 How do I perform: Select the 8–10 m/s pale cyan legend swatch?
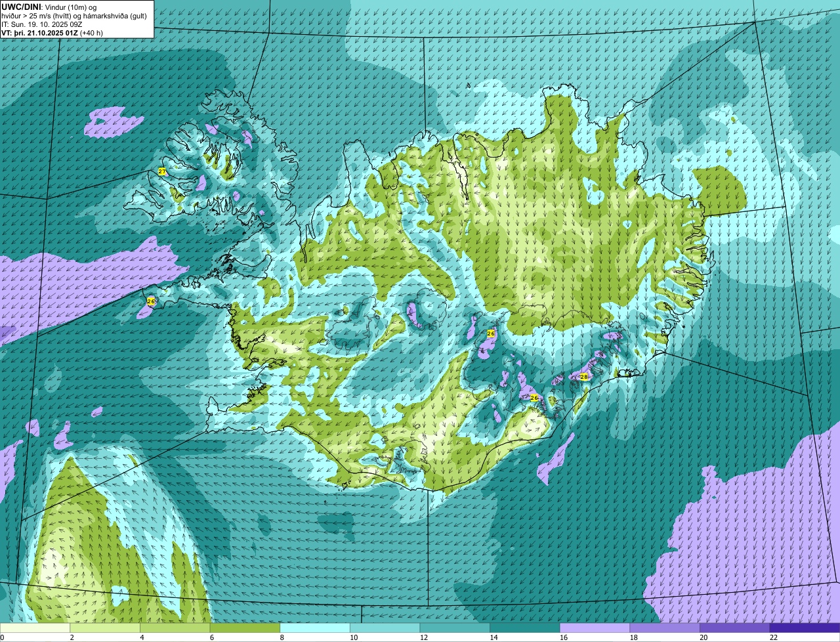(315, 628)
